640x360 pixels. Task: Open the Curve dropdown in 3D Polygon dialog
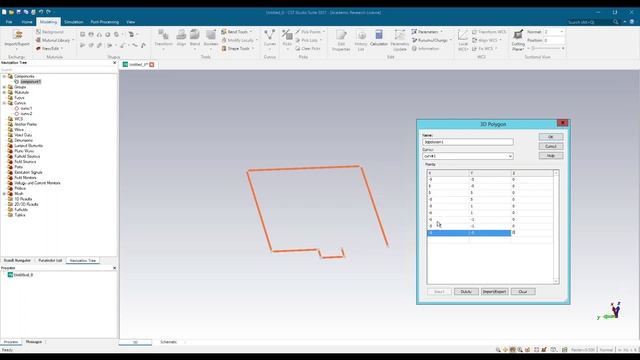pyautogui.click(x=510, y=156)
